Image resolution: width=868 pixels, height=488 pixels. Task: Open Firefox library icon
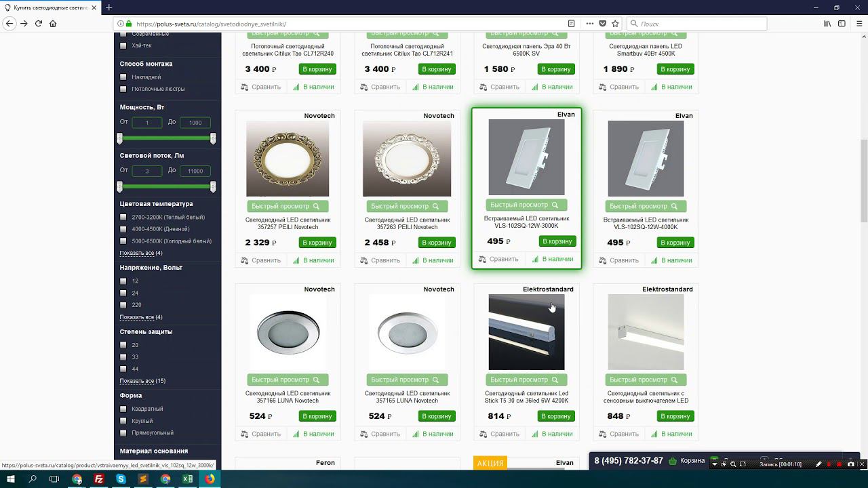827,23
